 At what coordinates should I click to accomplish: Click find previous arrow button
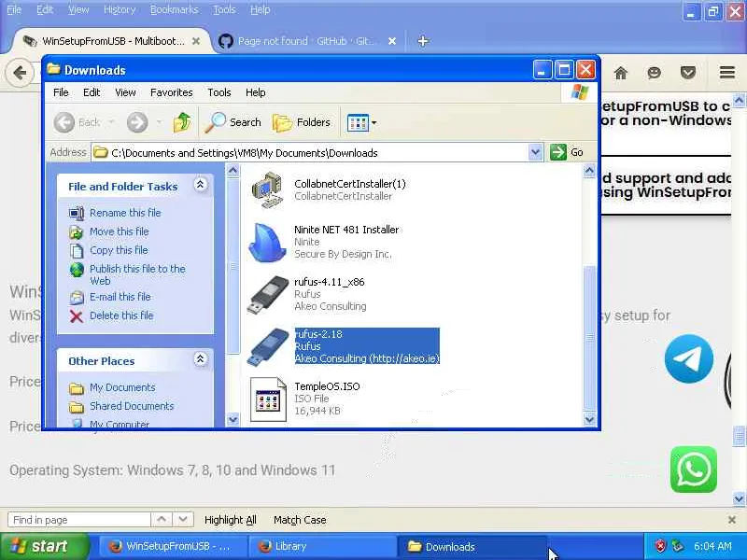click(x=162, y=520)
